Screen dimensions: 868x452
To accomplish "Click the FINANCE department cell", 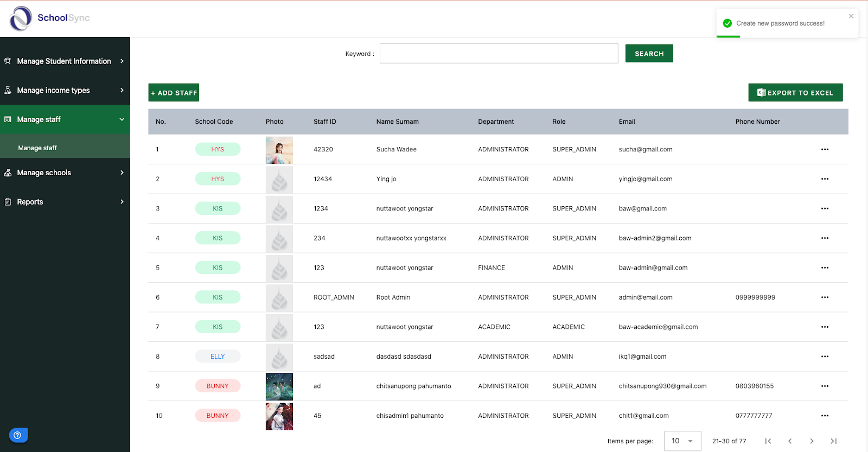I will coord(492,268).
